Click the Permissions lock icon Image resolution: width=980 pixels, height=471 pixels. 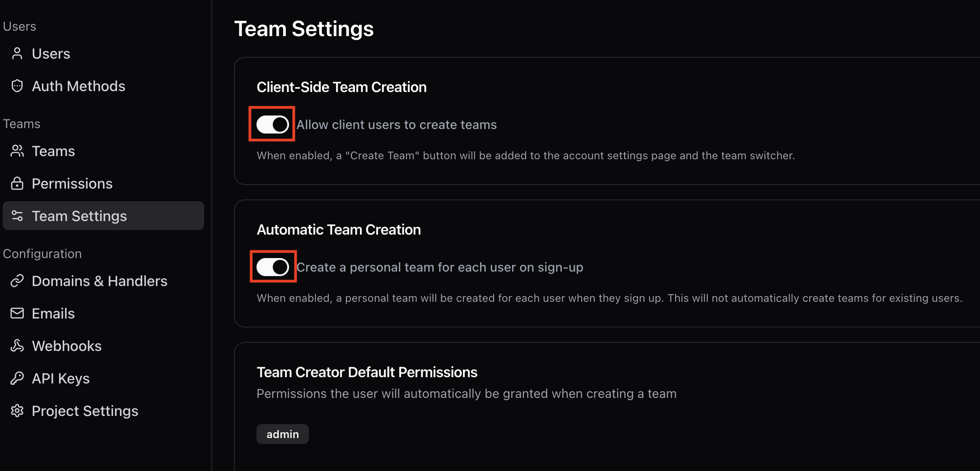[17, 183]
